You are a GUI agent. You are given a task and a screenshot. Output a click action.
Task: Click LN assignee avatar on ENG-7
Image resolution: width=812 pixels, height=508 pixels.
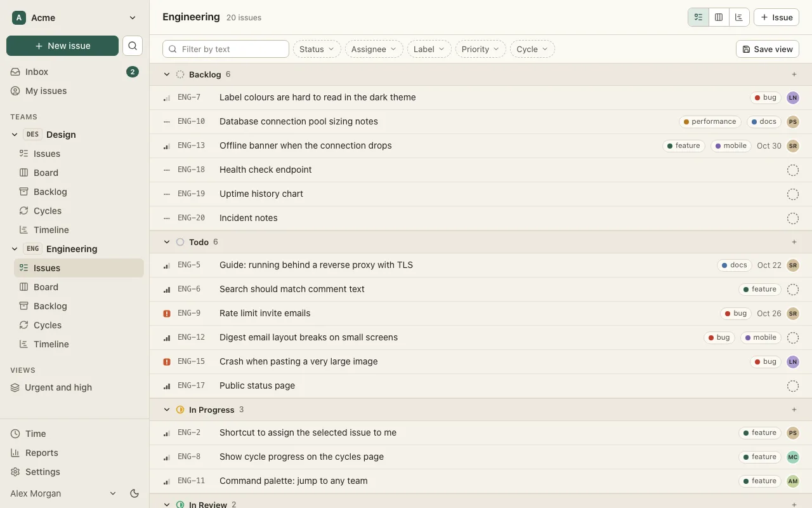[x=792, y=98]
